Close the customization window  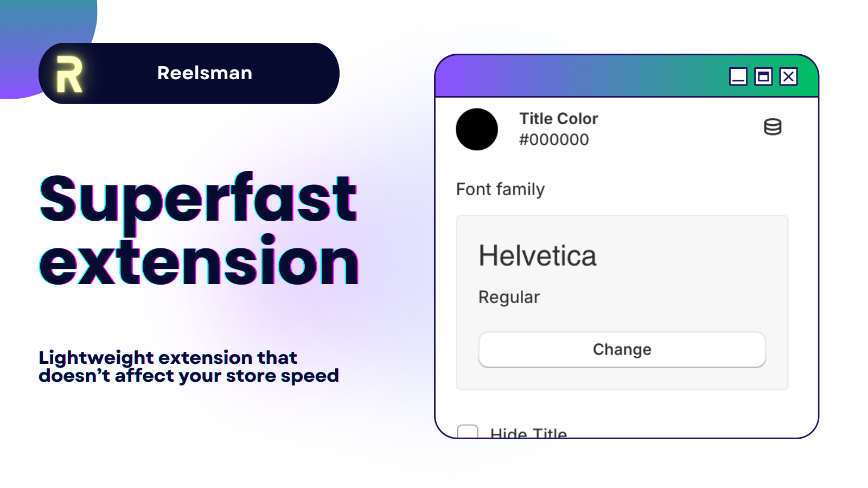(x=788, y=77)
